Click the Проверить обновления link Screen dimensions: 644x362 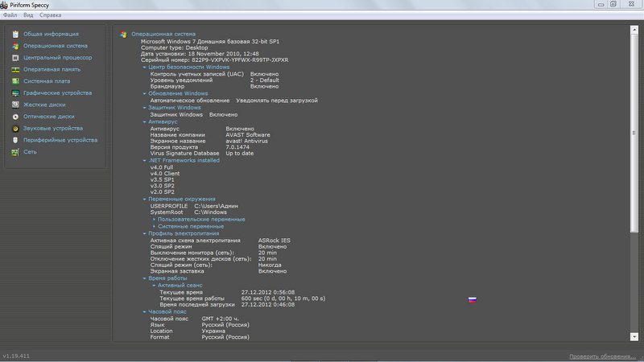(602, 356)
